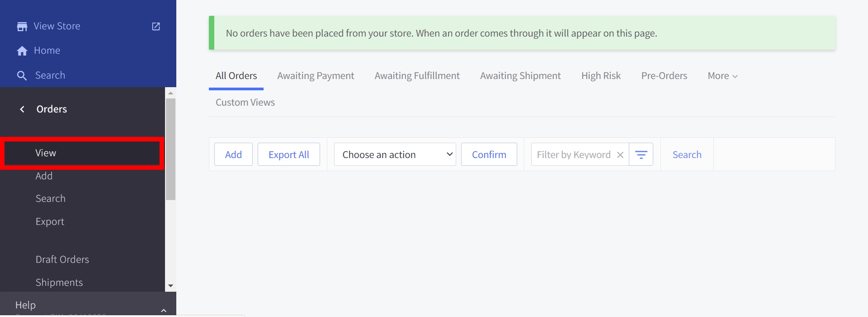Select the High Risk tab
The width and height of the screenshot is (868, 317).
601,76
